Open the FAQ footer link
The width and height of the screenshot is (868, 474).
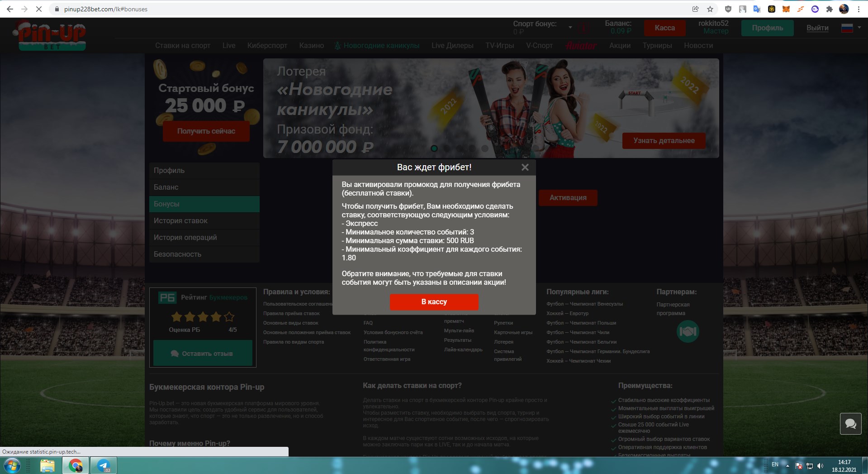pos(368,323)
